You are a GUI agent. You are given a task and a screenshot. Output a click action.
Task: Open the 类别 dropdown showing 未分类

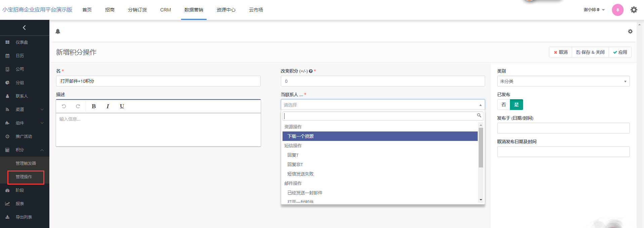tap(563, 81)
